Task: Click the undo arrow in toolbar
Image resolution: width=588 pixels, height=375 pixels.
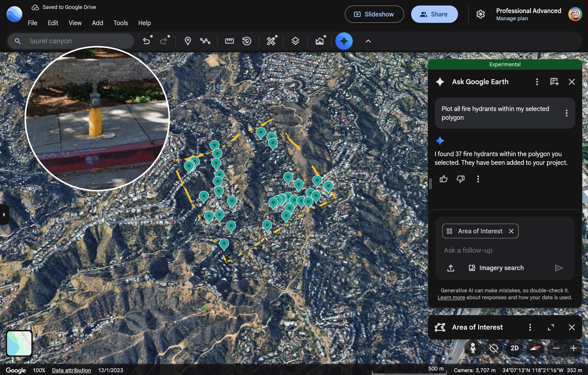Action: click(x=147, y=41)
